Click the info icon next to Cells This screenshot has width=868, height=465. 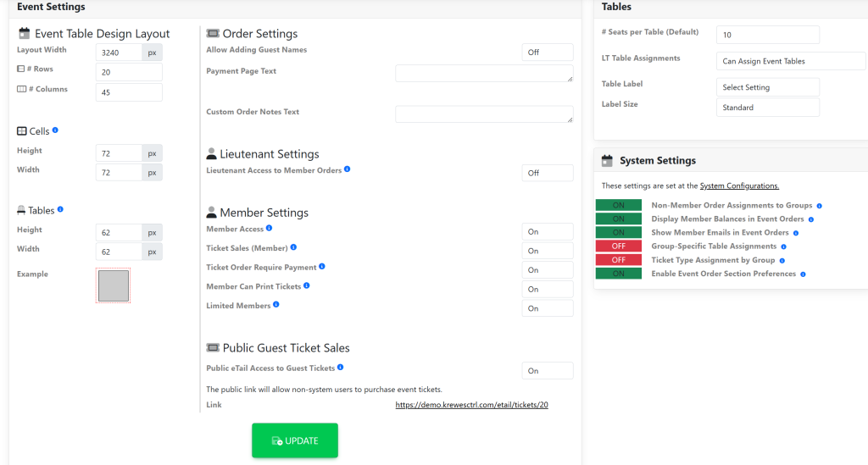55,130
